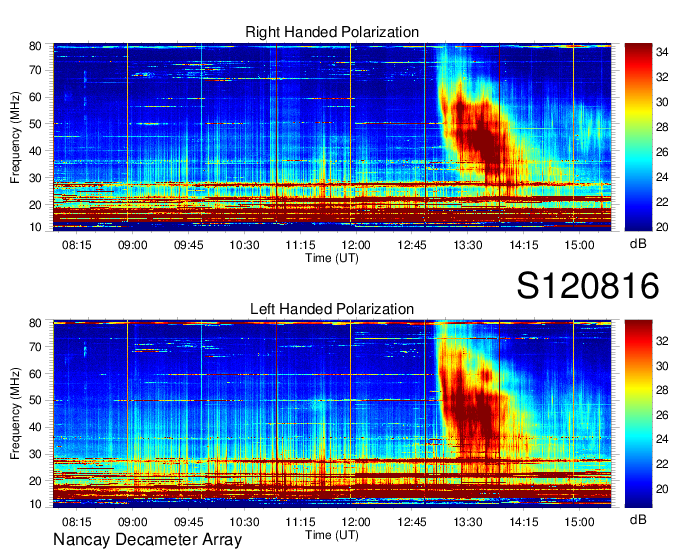Click the 08:15 time tick under the Left Handed plot
The image size is (680, 552).
pyautogui.click(x=77, y=522)
